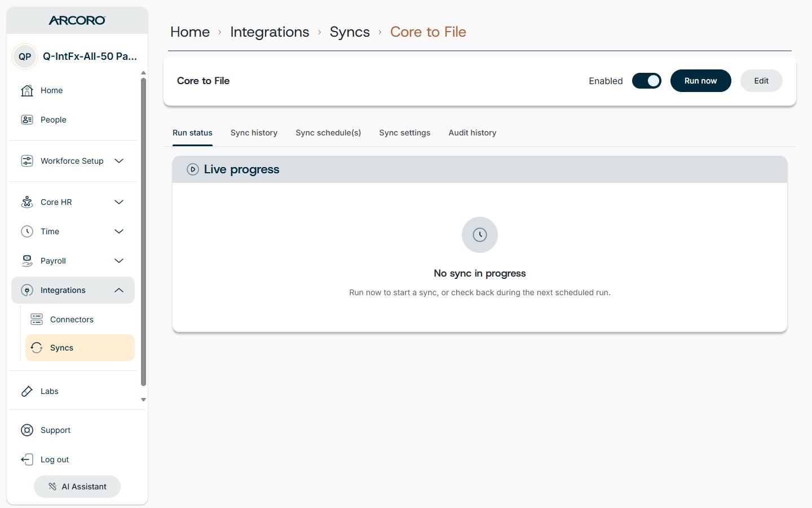Click the AI Assistant wand icon
The image size is (812, 508).
click(52, 487)
